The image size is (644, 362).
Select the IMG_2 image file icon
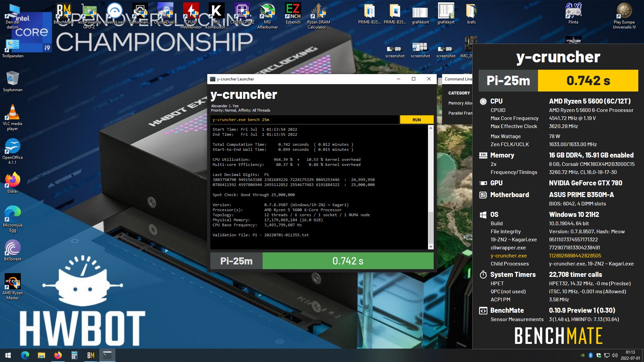[x=467, y=48]
